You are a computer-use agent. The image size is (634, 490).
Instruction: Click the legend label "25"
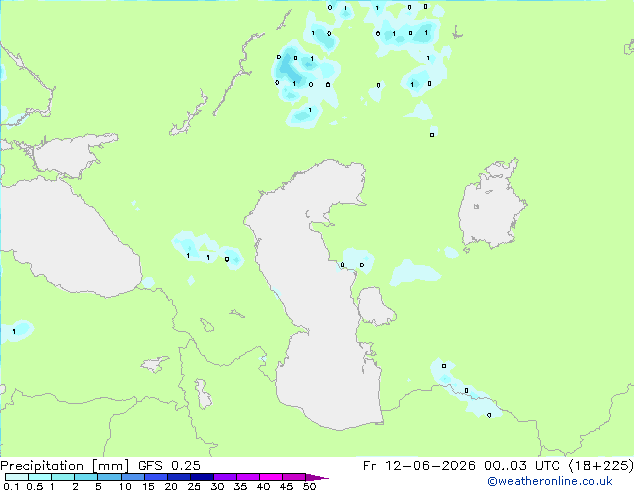coord(194,486)
